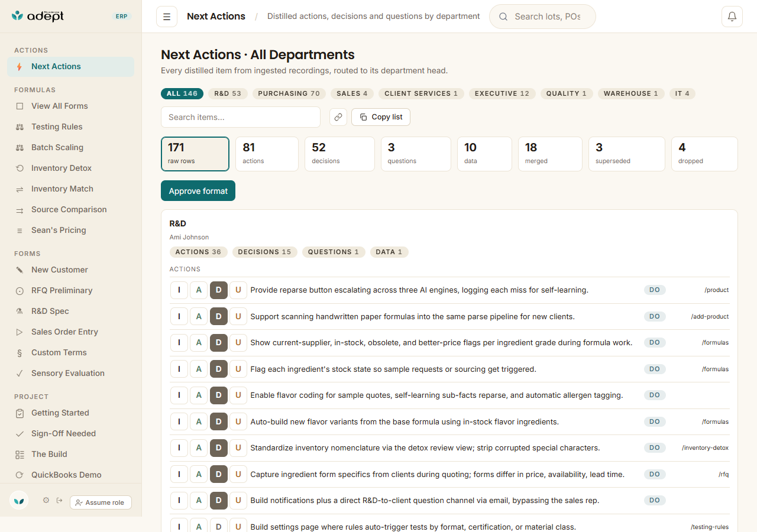
Task: Set 'A' on handwritten paper formulas row
Action: [x=199, y=316]
